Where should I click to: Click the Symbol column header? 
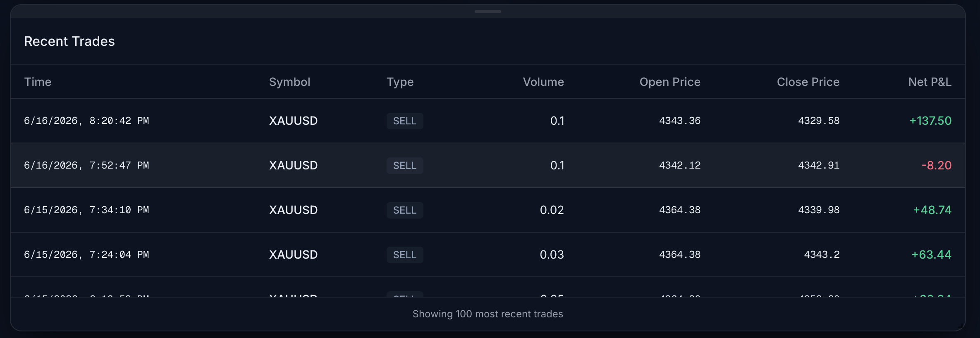click(x=289, y=82)
